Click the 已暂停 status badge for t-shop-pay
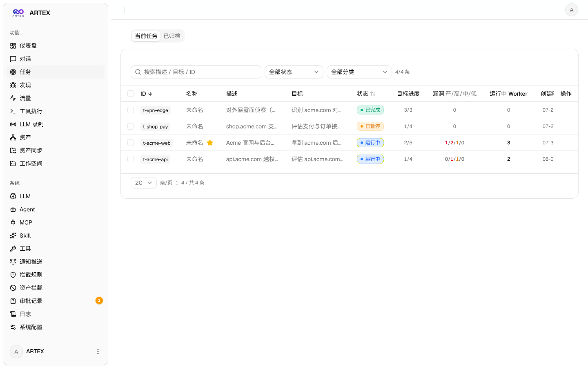This screenshot has width=588, height=368. 370,126
